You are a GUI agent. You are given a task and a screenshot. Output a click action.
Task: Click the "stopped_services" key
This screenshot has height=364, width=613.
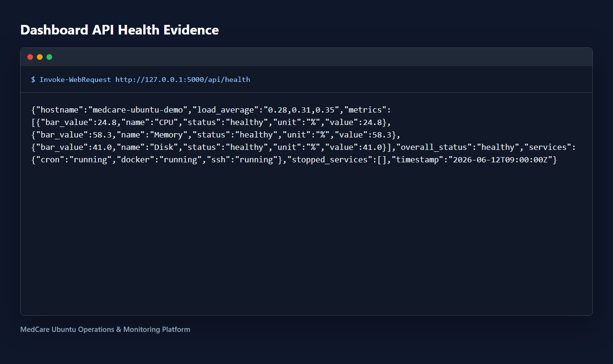point(330,159)
